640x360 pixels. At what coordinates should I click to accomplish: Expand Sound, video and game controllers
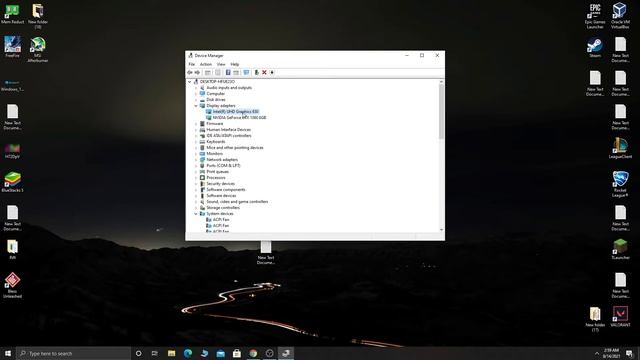196,202
